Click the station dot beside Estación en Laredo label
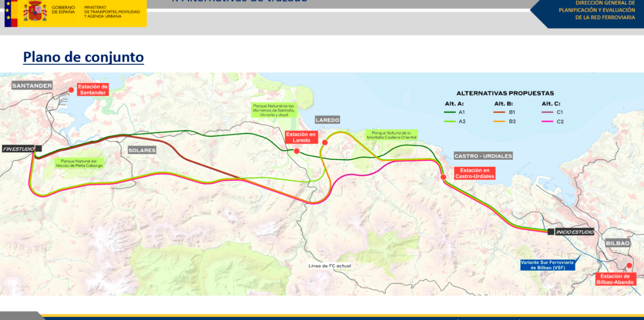 (x=297, y=151)
